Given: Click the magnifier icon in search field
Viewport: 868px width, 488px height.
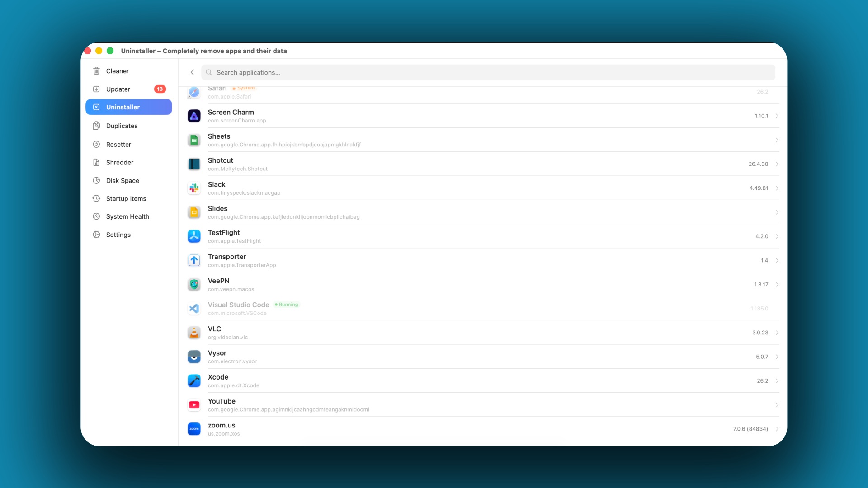Looking at the screenshot, I should click(x=209, y=72).
